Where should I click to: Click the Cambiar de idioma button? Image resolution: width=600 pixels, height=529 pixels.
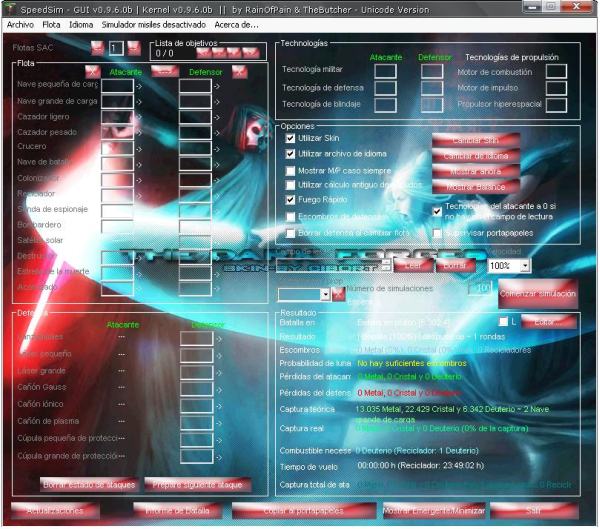(x=476, y=156)
